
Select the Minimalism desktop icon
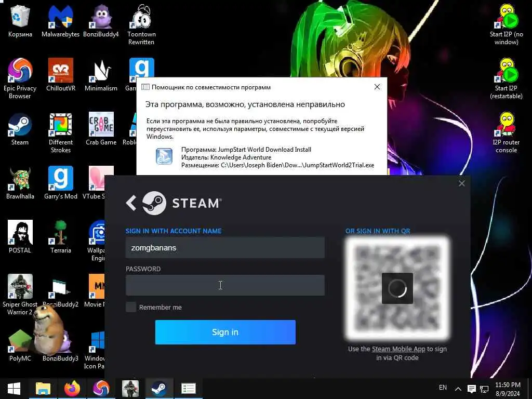pyautogui.click(x=101, y=75)
